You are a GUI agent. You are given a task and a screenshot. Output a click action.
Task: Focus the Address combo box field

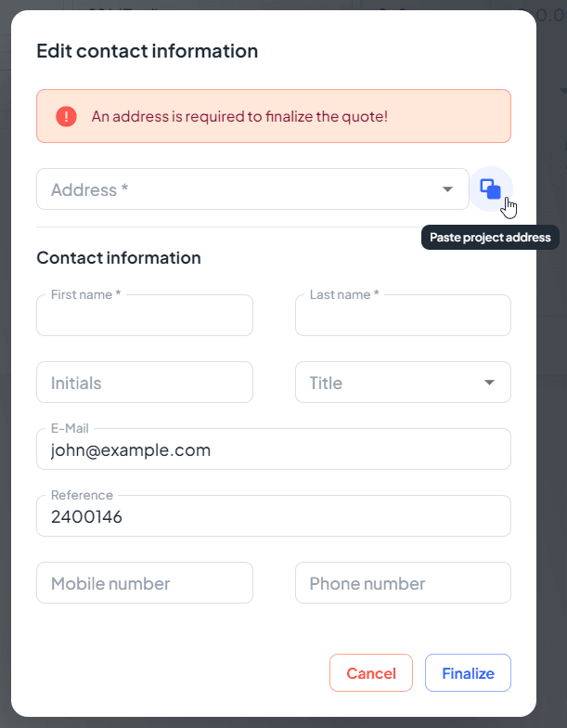(x=241, y=189)
